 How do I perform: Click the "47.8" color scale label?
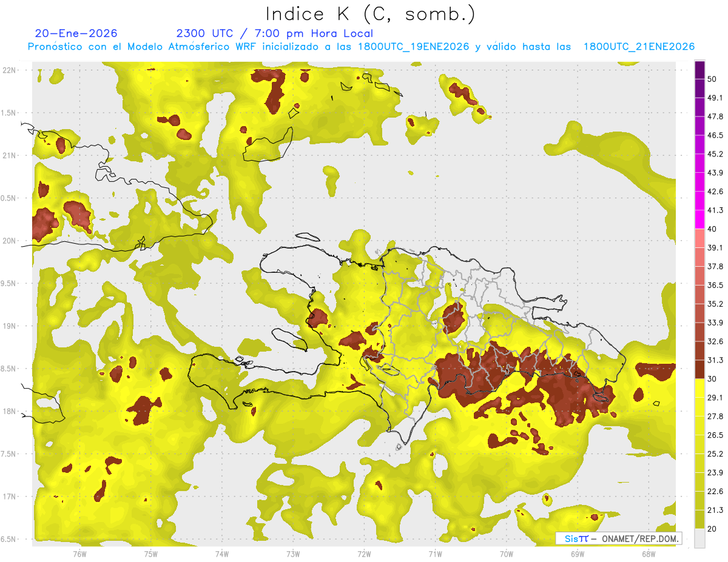(x=715, y=116)
